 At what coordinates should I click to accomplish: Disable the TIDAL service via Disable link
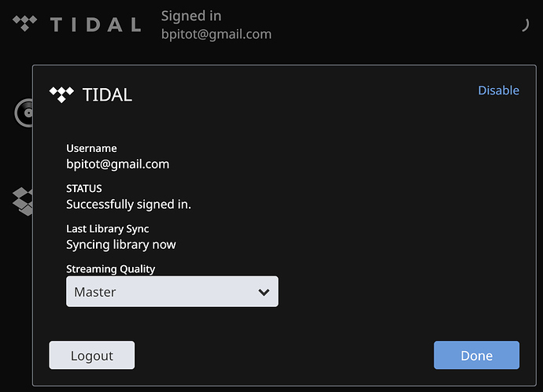coord(498,91)
